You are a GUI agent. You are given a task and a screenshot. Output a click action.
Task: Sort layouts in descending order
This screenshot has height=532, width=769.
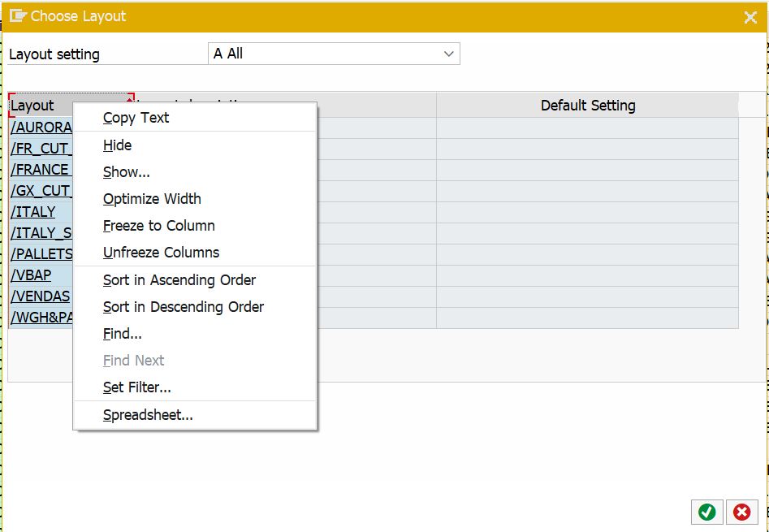[182, 306]
